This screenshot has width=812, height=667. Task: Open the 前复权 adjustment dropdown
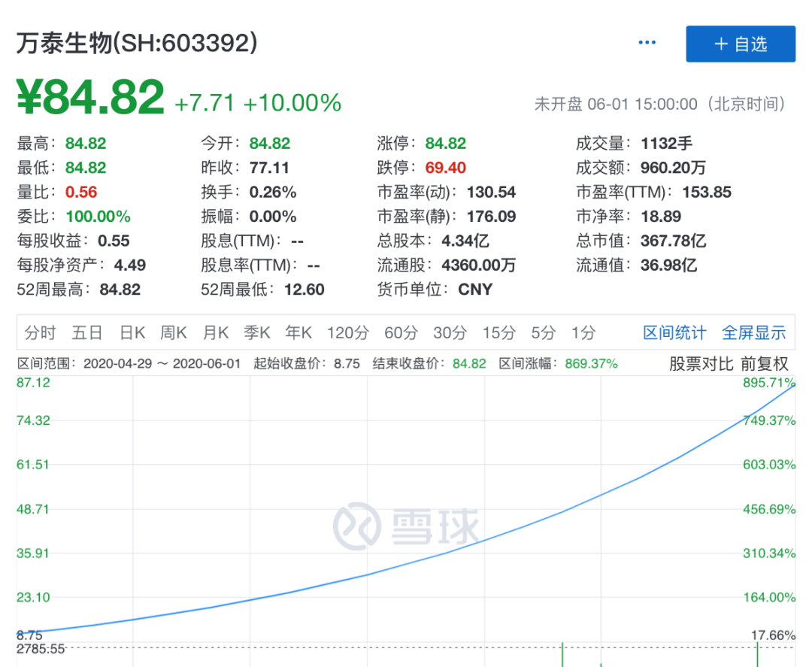tap(765, 364)
